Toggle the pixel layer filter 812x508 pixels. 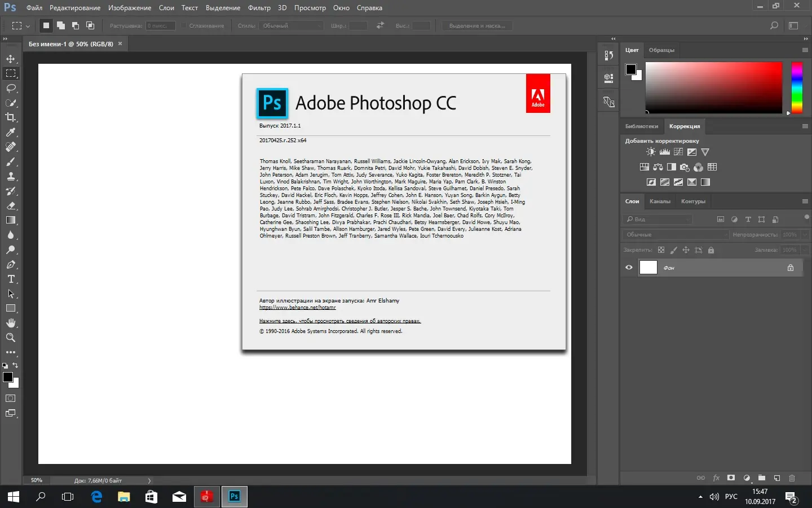(721, 219)
